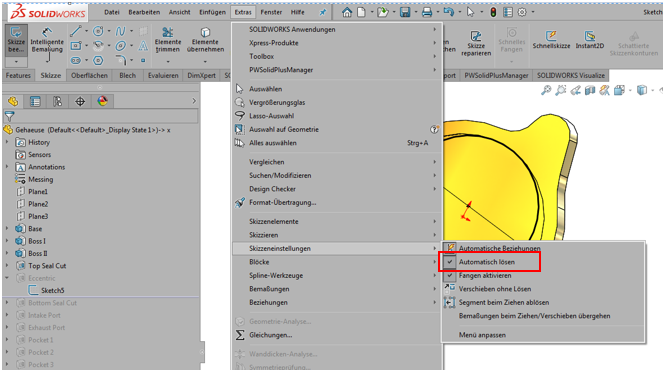Click the Instant2D icon
This screenshot has height=370, width=663.
589,40
